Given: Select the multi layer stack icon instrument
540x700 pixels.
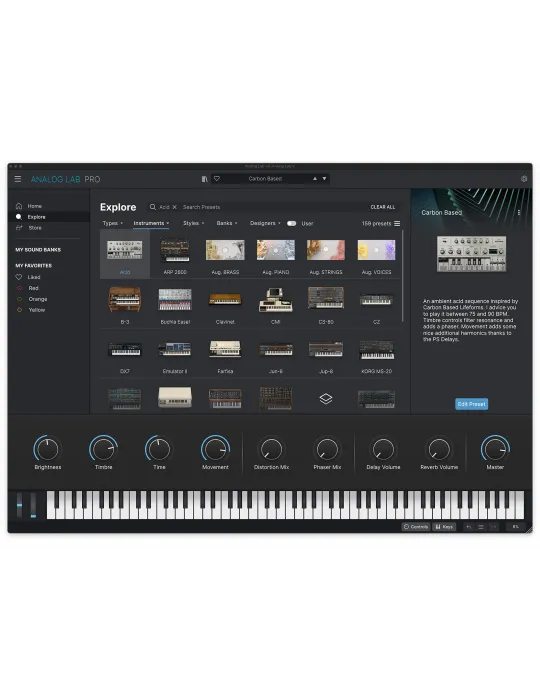Looking at the screenshot, I should tap(326, 398).
